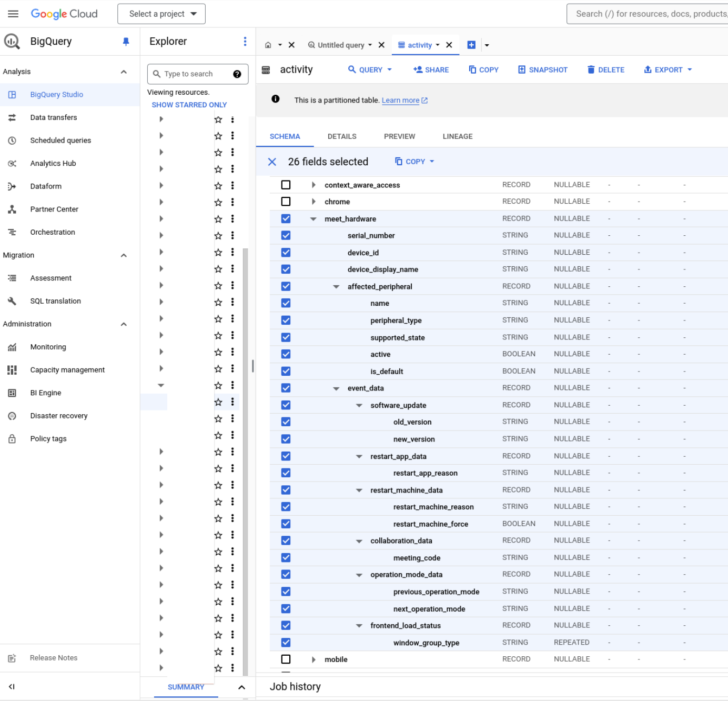Collapse the left navigation panel arrow
728x701 pixels.
coord(12,687)
